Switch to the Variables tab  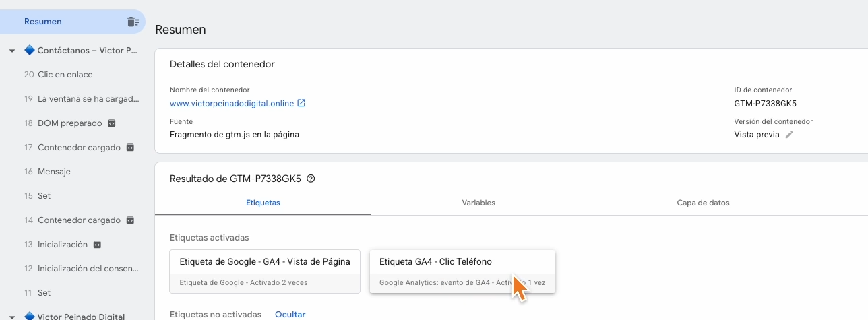tap(478, 203)
